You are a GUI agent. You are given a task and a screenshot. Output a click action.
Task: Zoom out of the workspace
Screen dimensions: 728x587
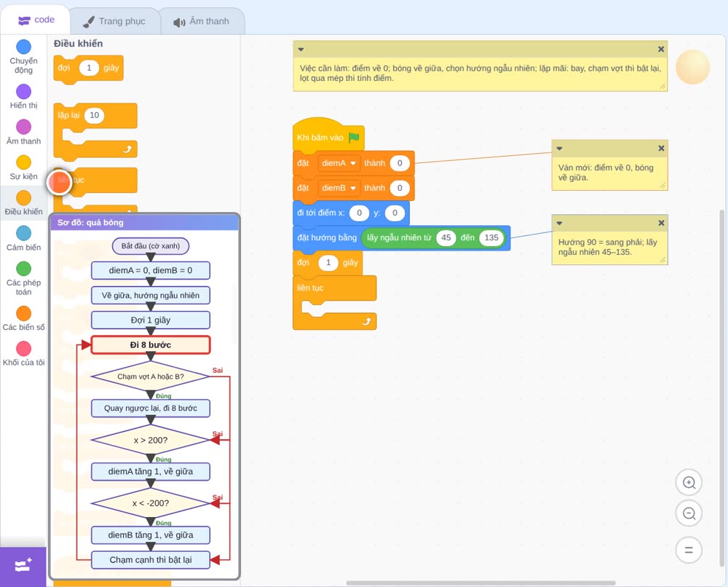click(689, 513)
